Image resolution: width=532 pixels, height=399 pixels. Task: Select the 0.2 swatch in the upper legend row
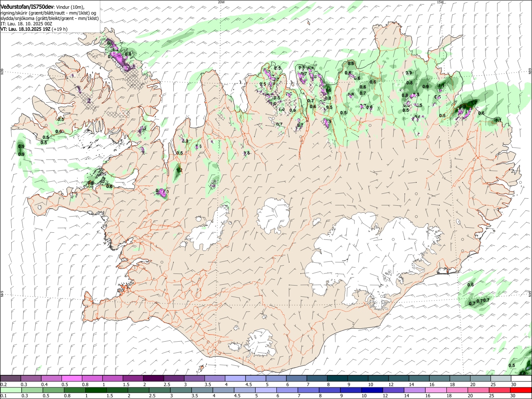click(10, 379)
